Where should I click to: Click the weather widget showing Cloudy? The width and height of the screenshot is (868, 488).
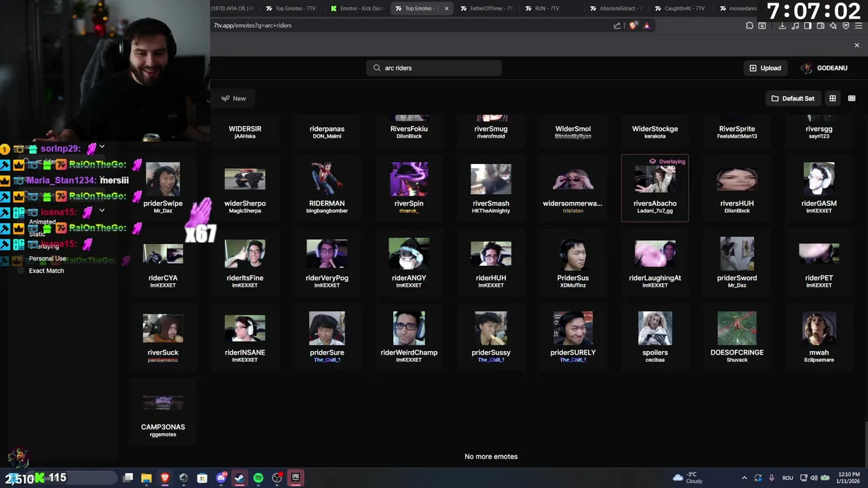click(689, 478)
